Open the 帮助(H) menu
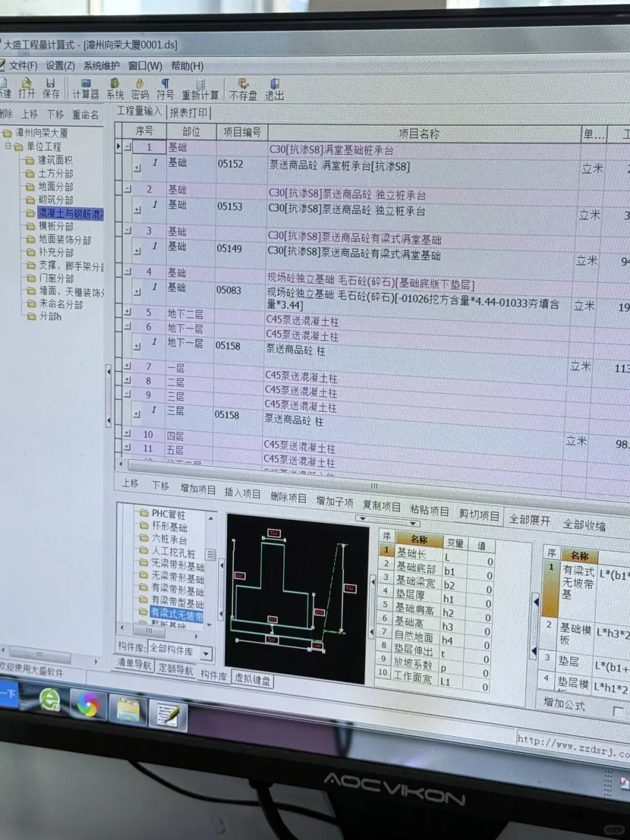 coord(187,66)
